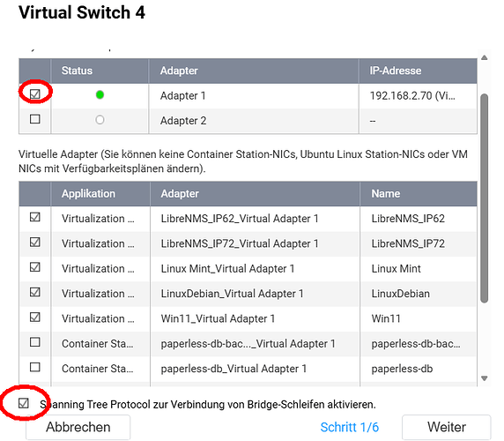This screenshot has height=441, width=504.
Task: Click the Name column header
Action: 419,194
